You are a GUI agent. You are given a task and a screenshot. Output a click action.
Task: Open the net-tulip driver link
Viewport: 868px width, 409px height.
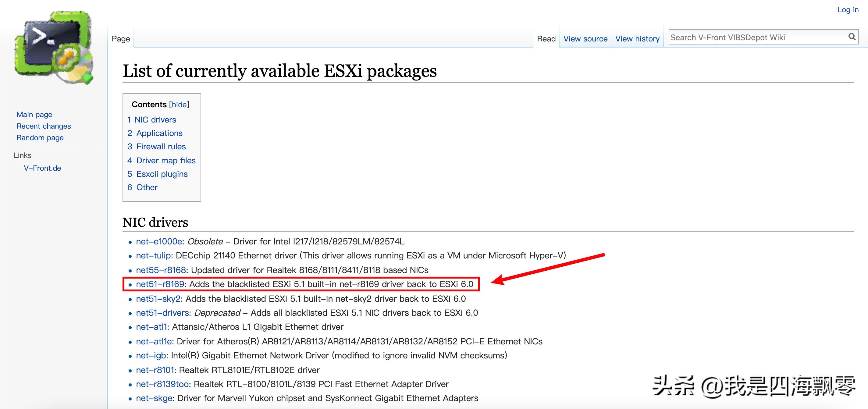(x=153, y=256)
